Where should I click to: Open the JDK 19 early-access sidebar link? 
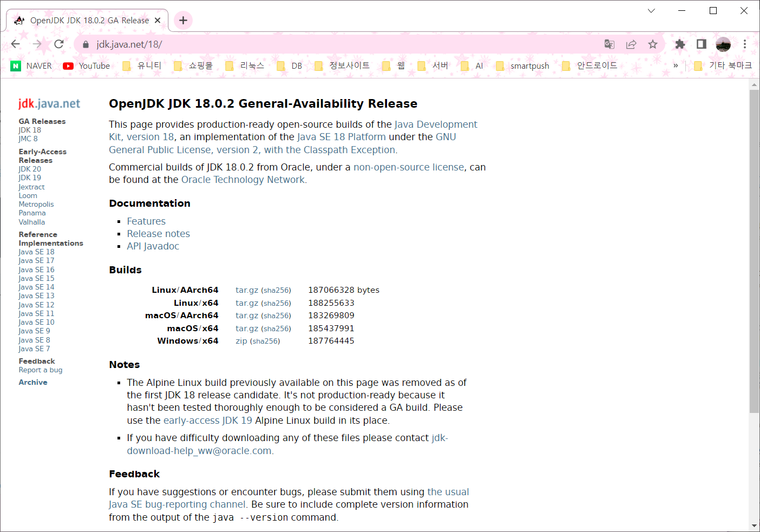tap(30, 178)
